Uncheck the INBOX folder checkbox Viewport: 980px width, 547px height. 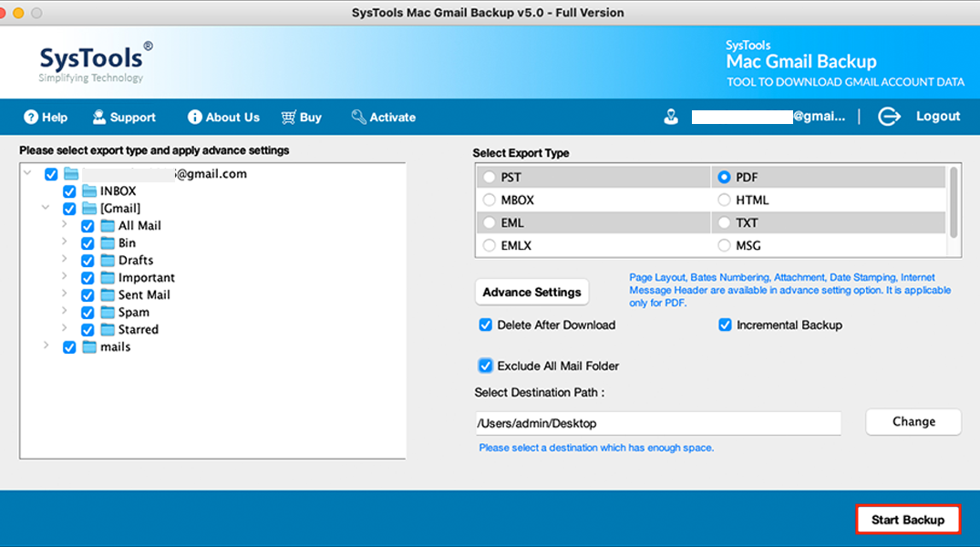tap(69, 191)
